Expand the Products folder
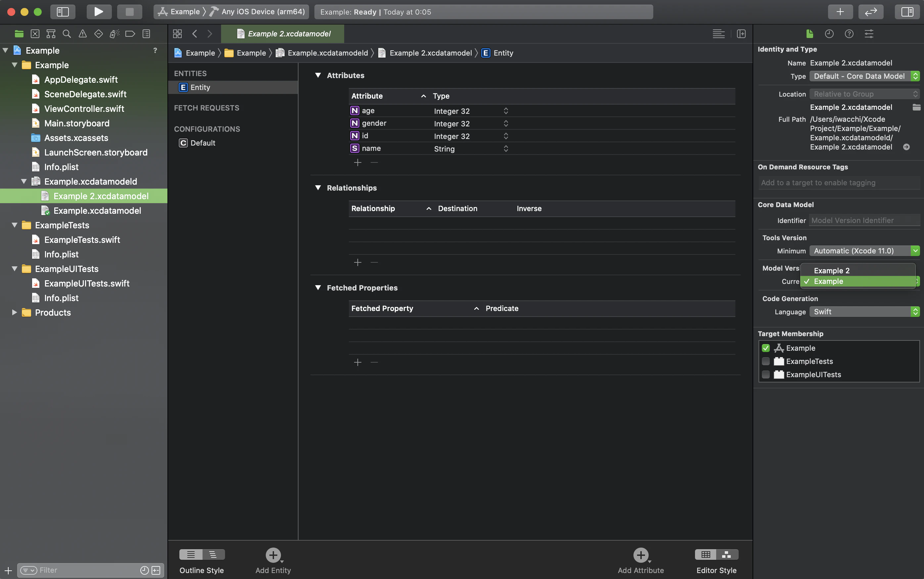Screen dimensions: 924x579 [x=14, y=312]
